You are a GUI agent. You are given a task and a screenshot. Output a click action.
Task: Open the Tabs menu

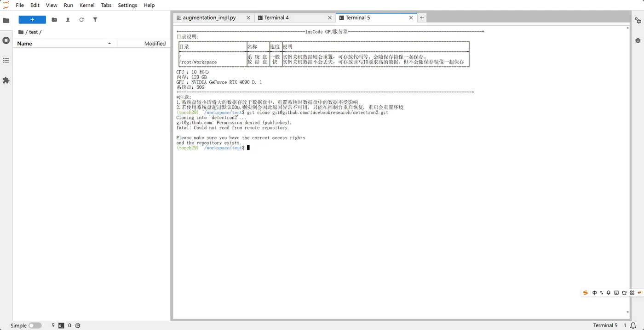pos(106,5)
